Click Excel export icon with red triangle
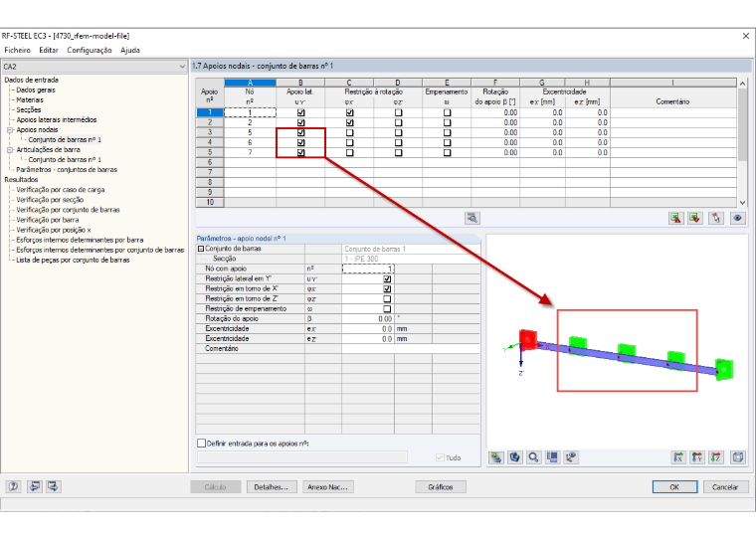Image resolution: width=756 pixels, height=539 pixels. click(x=676, y=218)
